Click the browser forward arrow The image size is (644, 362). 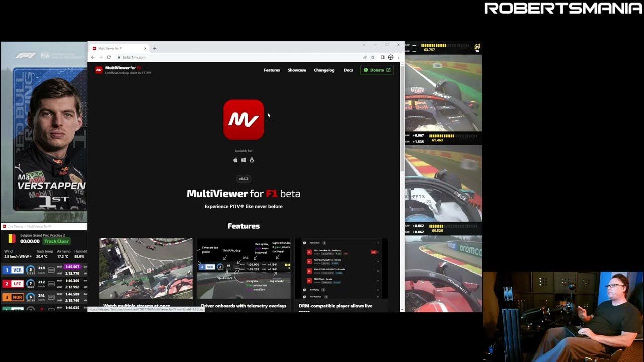[100, 57]
